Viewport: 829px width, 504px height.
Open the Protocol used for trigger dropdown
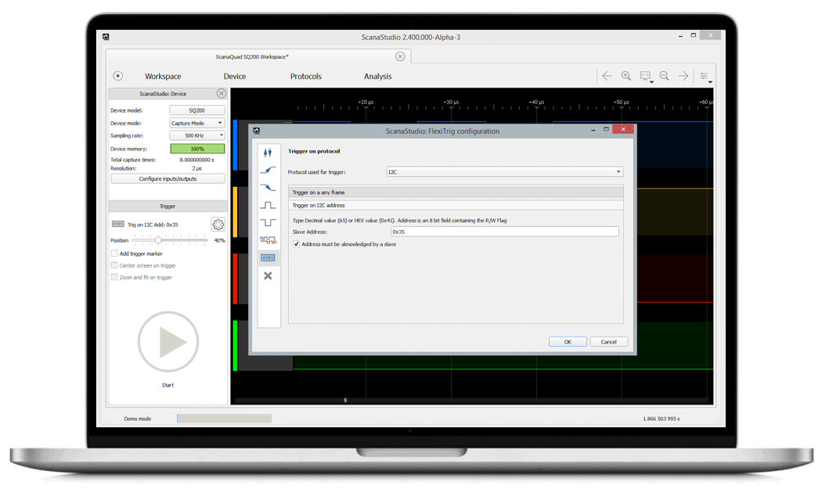tap(505, 171)
